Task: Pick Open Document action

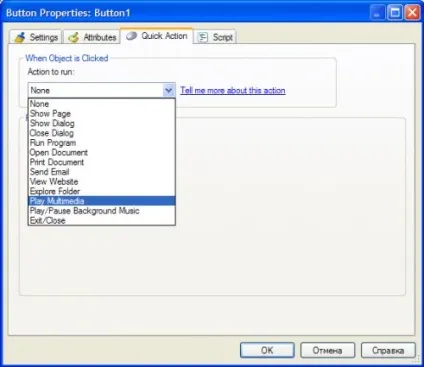Action: pos(102,152)
